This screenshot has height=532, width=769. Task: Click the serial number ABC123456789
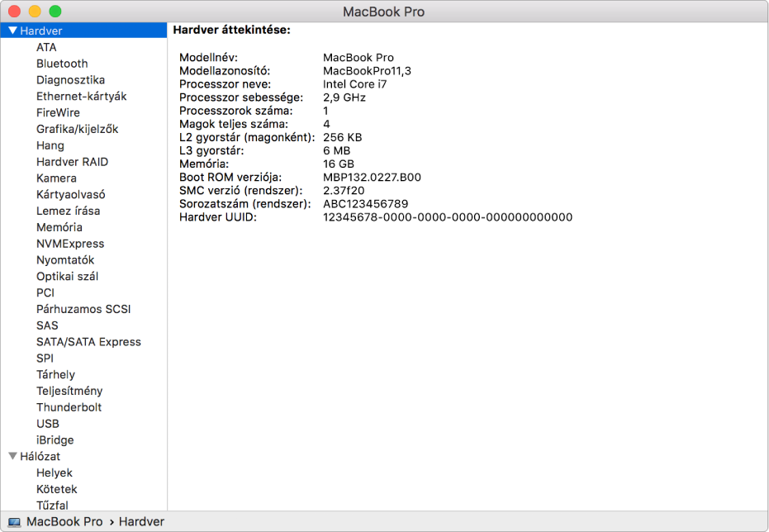[x=365, y=204]
